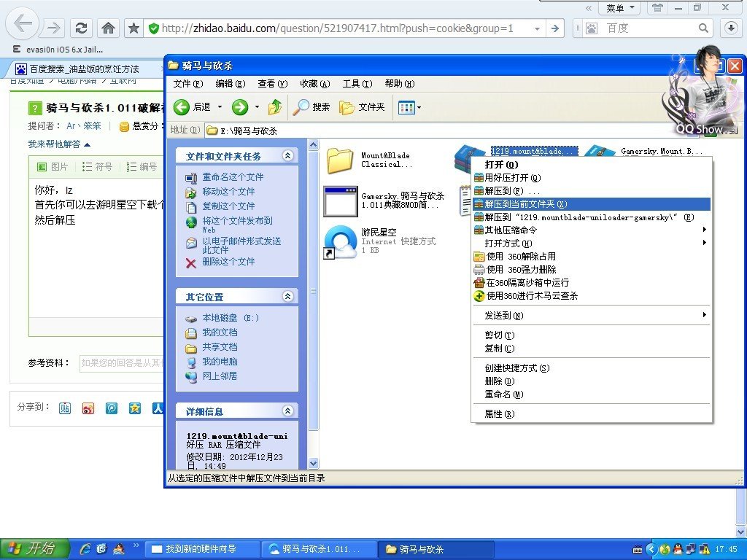Click browser refresh button
747x560 pixels.
pyautogui.click(x=82, y=28)
